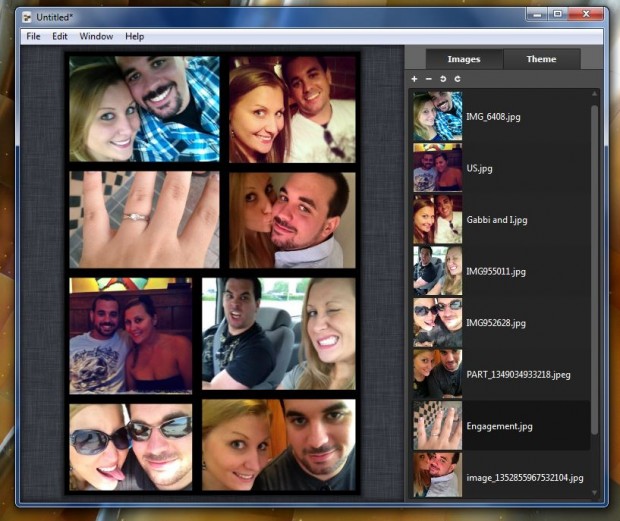
Task: Select the car selfie photo in collage
Action: tap(279, 334)
